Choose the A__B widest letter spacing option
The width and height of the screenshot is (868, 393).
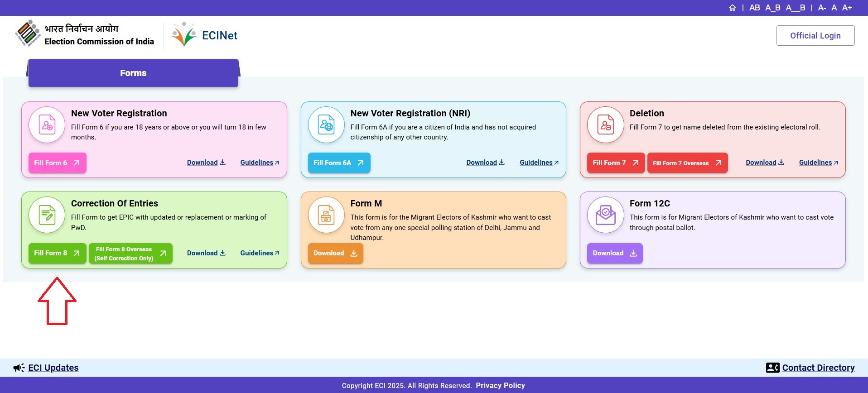click(x=795, y=8)
